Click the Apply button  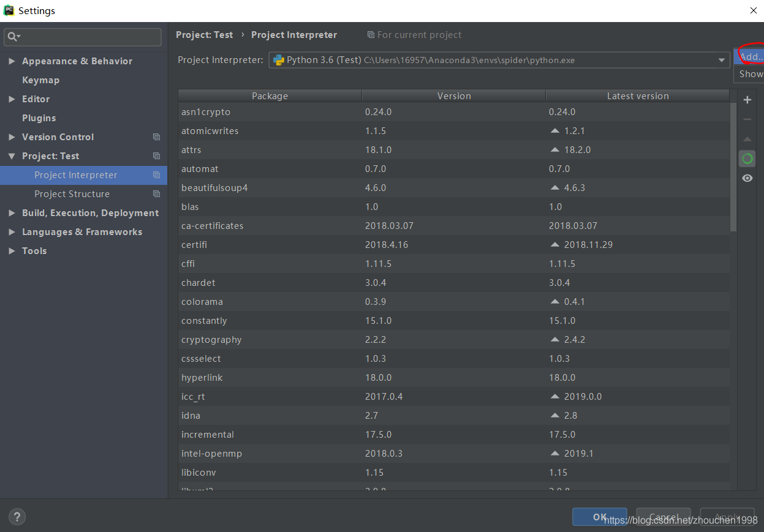(x=727, y=517)
